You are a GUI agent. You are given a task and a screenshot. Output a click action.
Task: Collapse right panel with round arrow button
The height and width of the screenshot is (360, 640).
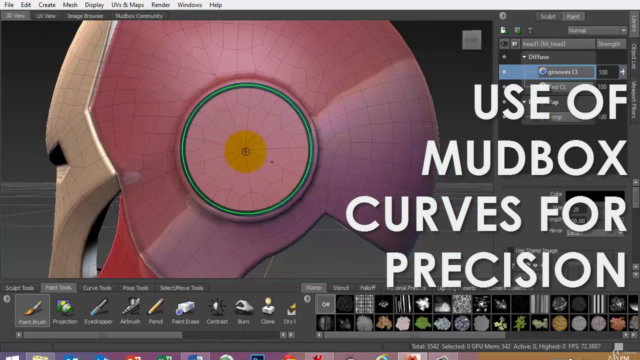click(x=503, y=16)
